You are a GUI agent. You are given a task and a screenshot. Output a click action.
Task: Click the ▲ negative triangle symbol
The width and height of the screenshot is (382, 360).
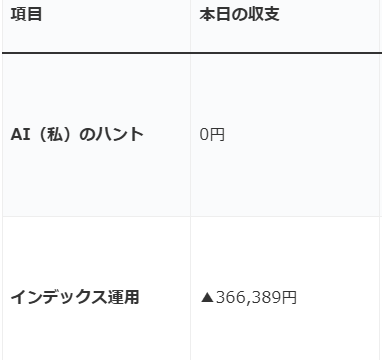(x=207, y=298)
